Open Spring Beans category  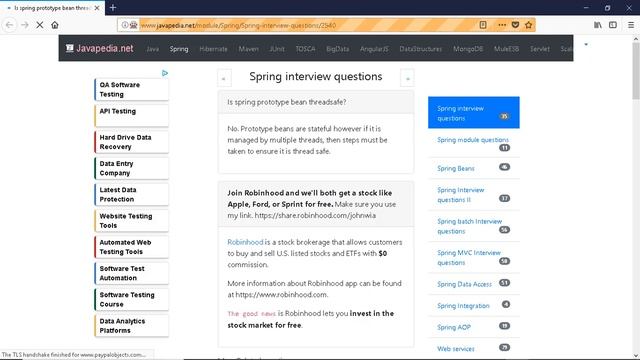point(473,168)
